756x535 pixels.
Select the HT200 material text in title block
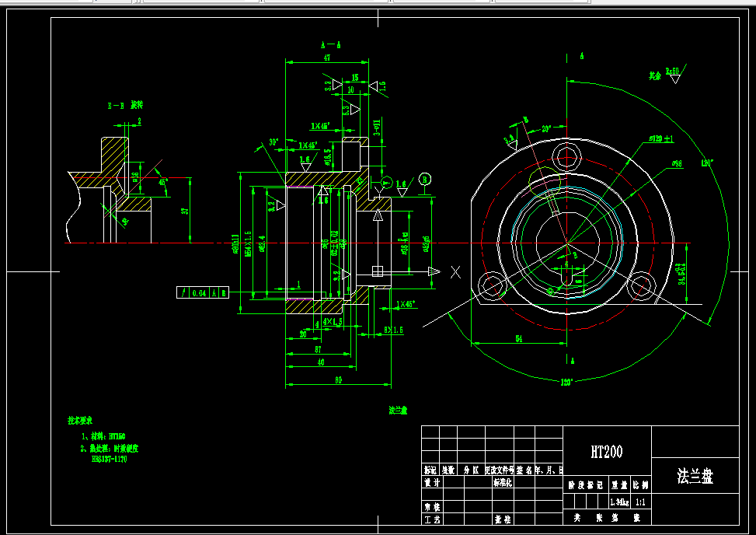point(607,452)
